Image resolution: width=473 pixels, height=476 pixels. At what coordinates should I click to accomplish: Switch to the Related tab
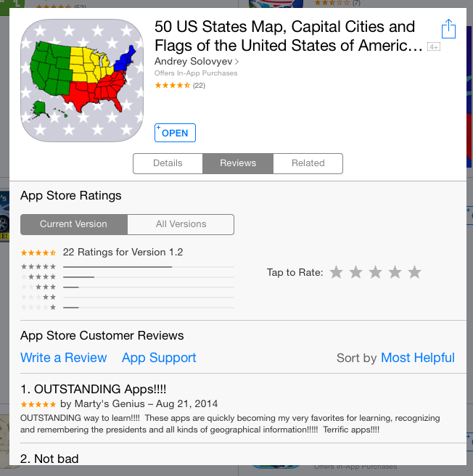tap(308, 163)
